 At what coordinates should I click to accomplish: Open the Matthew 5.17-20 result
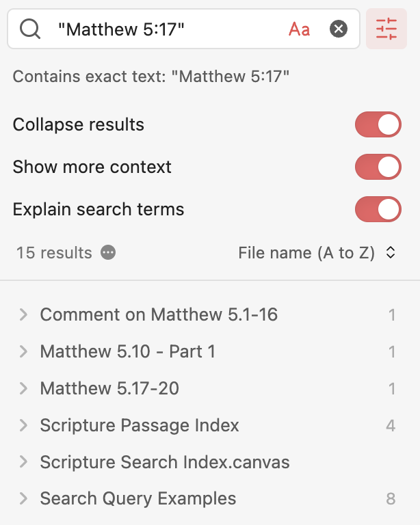coord(109,389)
